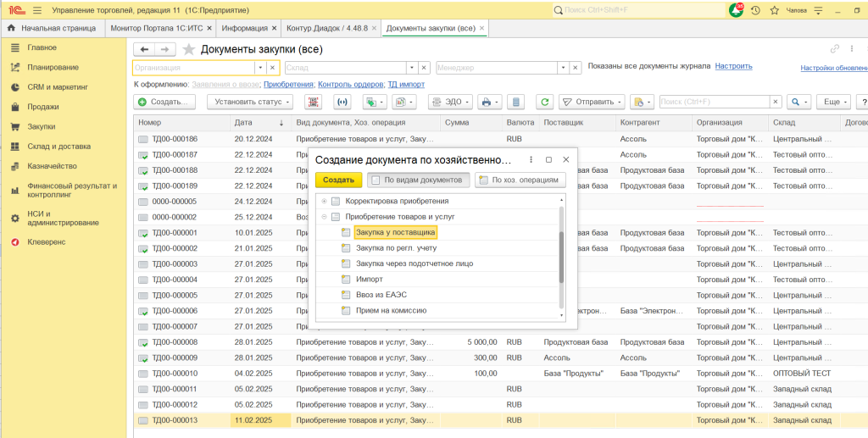868x438 pixels.
Task: Click the data collection terminal icon
Action: 342,102
